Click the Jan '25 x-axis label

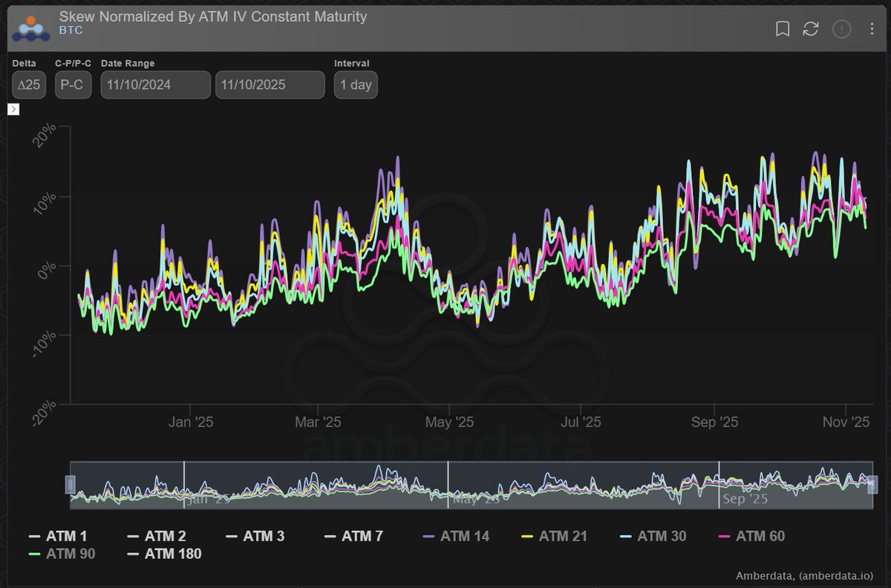[191, 422]
